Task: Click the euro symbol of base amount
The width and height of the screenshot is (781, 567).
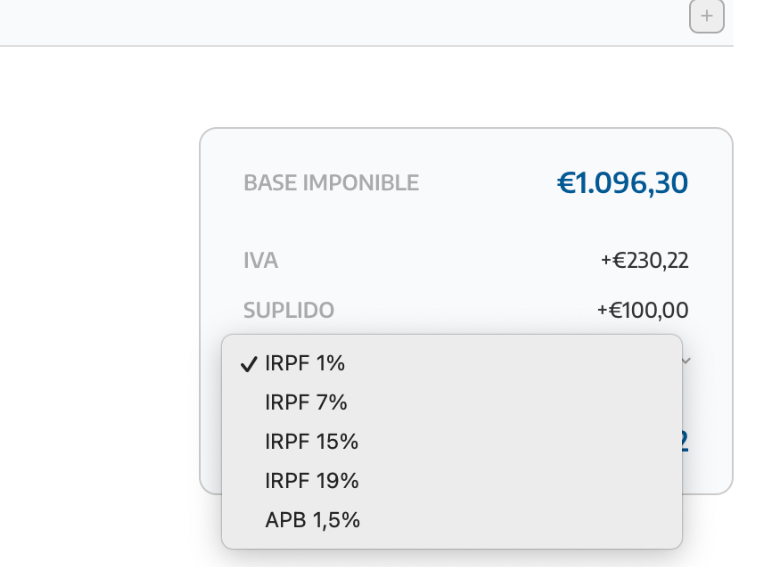Action: click(x=564, y=184)
